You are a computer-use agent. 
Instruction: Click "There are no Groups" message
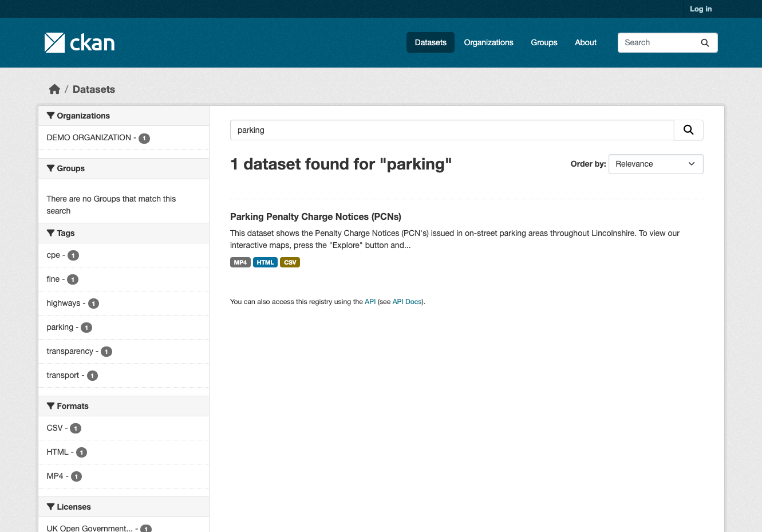coord(111,205)
